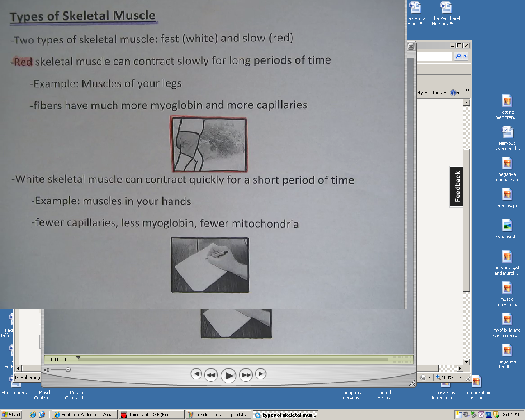Viewport: 525px width, 420px height.
Task: Click the browser search input field
Action: 434,56
